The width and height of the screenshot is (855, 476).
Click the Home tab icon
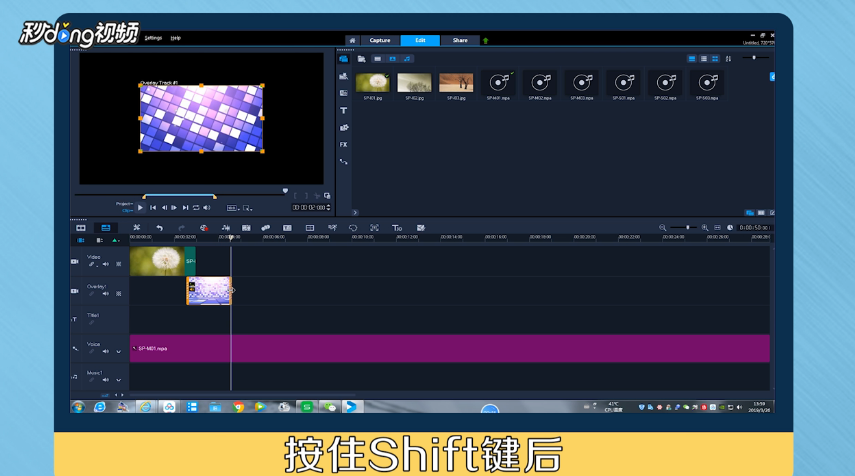[352, 40]
